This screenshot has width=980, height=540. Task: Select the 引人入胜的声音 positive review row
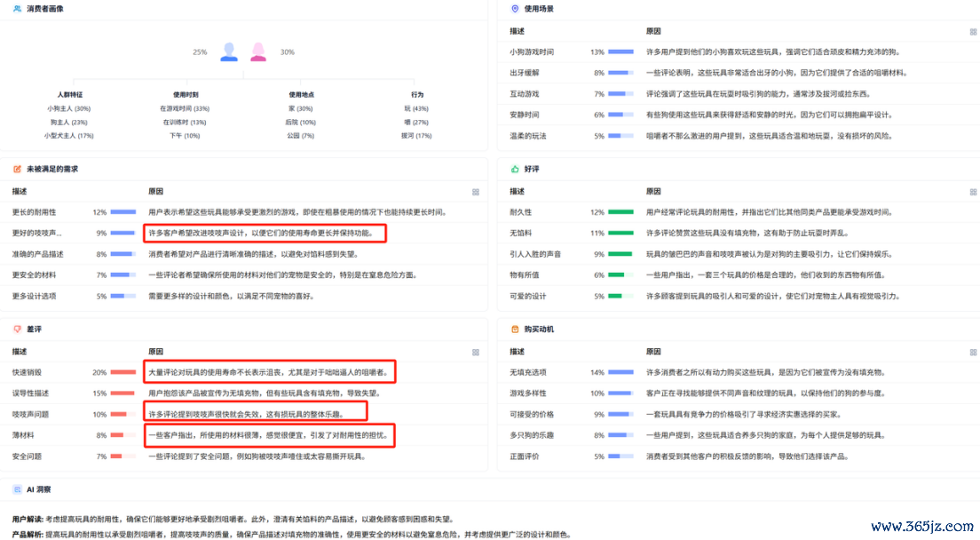[x=739, y=254]
